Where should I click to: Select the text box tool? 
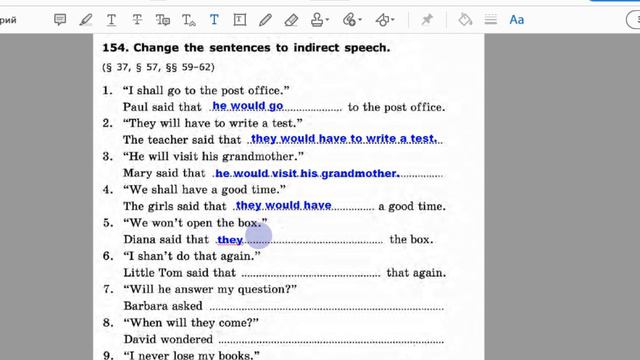pyautogui.click(x=240, y=20)
